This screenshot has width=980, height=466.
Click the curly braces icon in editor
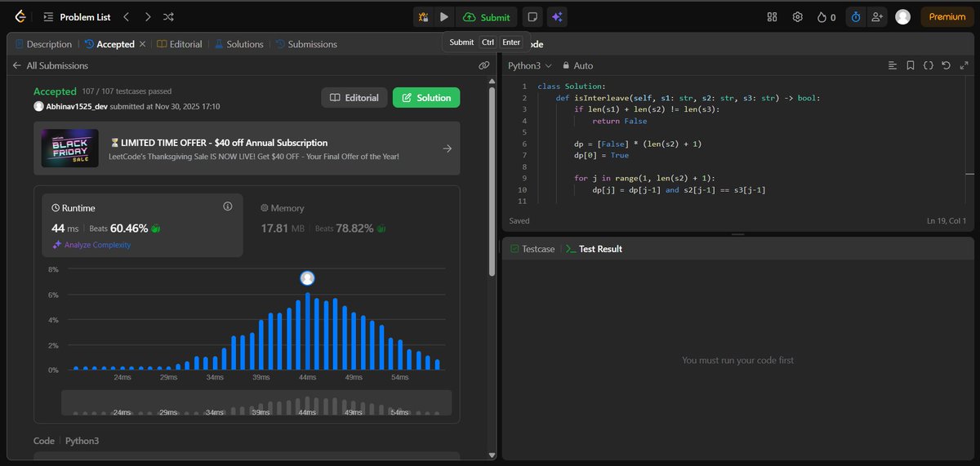click(929, 65)
